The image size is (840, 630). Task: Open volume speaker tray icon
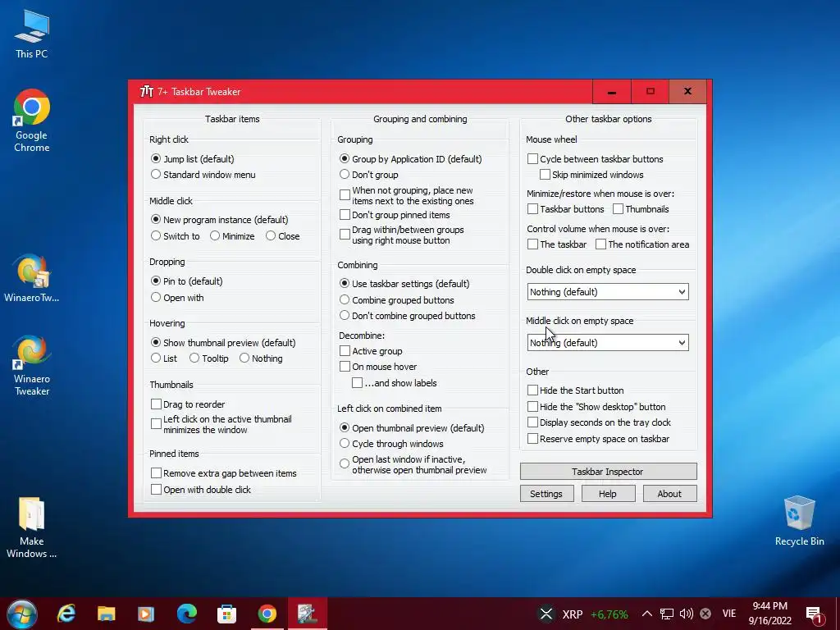tap(687, 614)
